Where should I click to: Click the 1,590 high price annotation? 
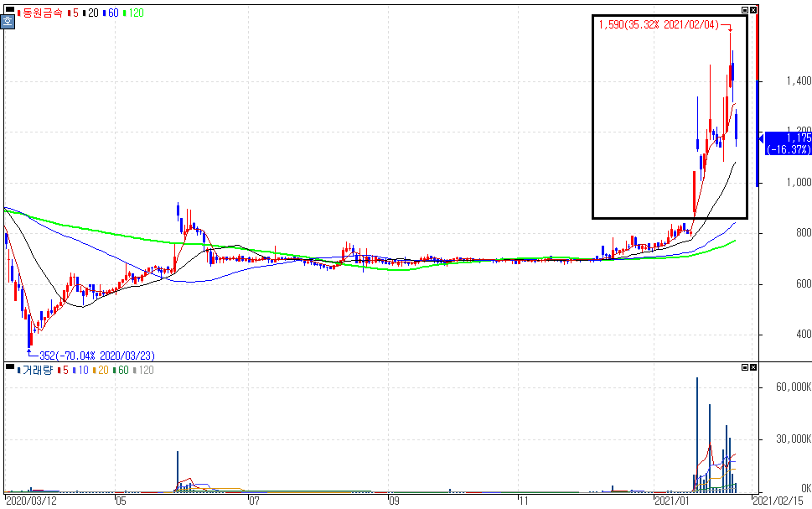tap(659, 25)
